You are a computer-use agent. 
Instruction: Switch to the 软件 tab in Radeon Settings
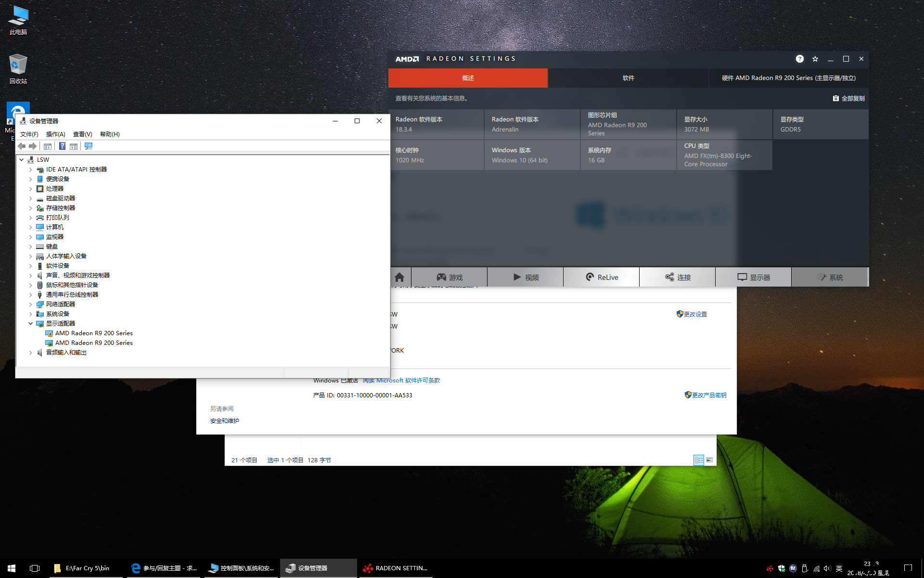pyautogui.click(x=628, y=78)
